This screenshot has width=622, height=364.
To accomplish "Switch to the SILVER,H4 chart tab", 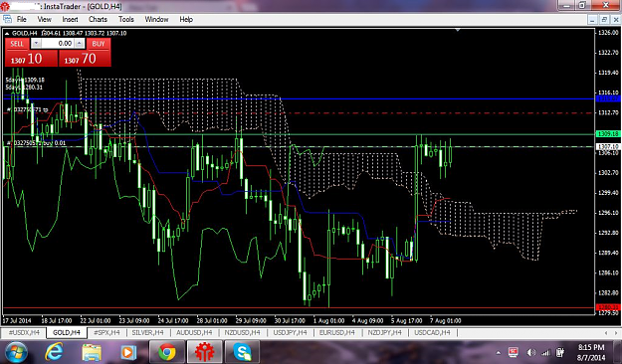I will tap(147, 332).
